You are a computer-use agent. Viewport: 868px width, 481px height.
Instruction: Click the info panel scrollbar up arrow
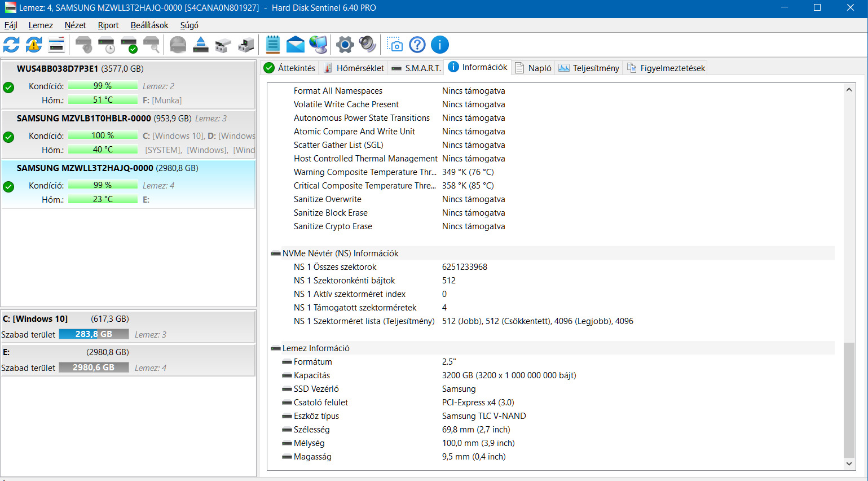click(x=849, y=90)
